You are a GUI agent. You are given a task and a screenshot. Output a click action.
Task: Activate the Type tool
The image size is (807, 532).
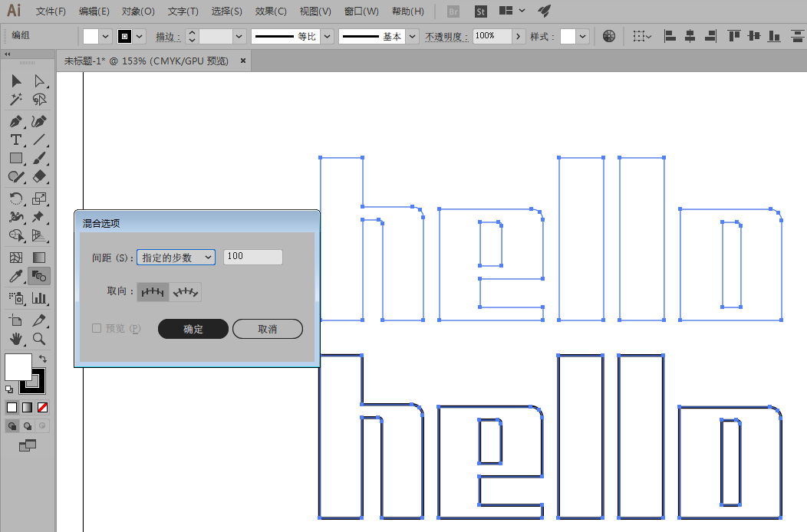click(x=16, y=140)
